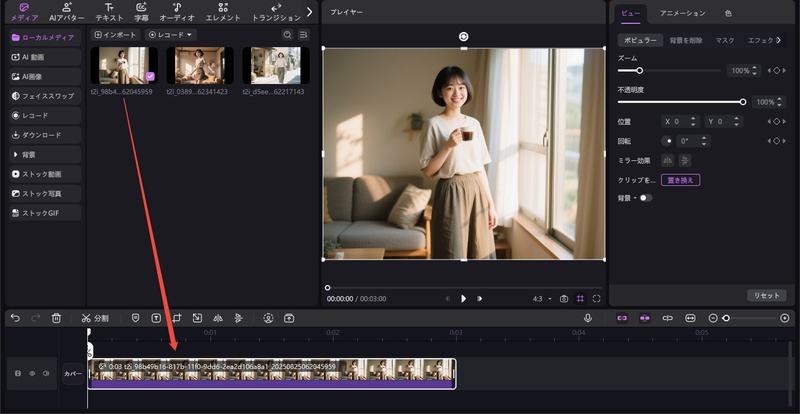
Task: Fit timeline to window icon
Action: coord(690,318)
